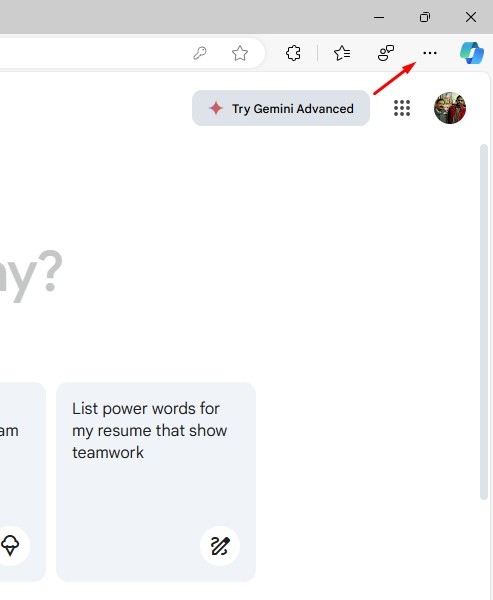Click the saved passwords key icon
Image resolution: width=493 pixels, height=600 pixels.
click(200, 53)
